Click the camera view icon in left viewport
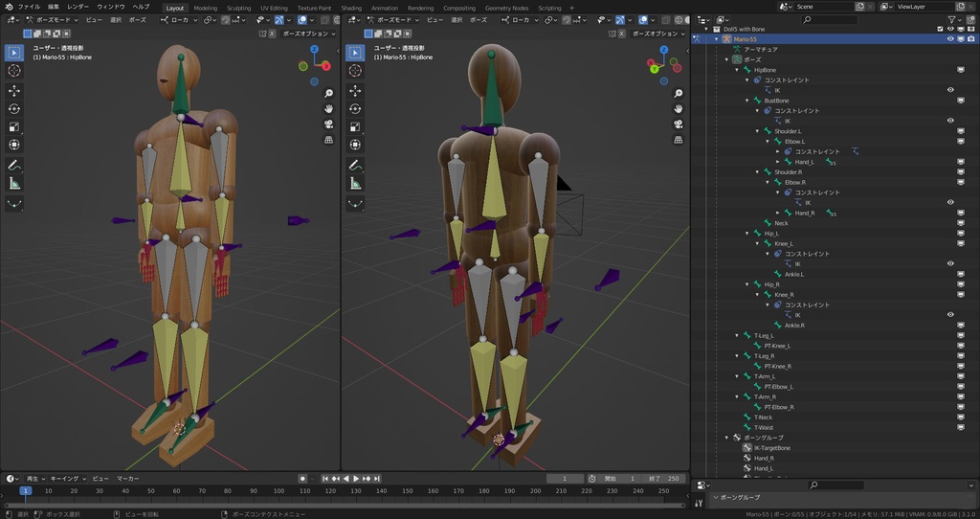 (328, 124)
